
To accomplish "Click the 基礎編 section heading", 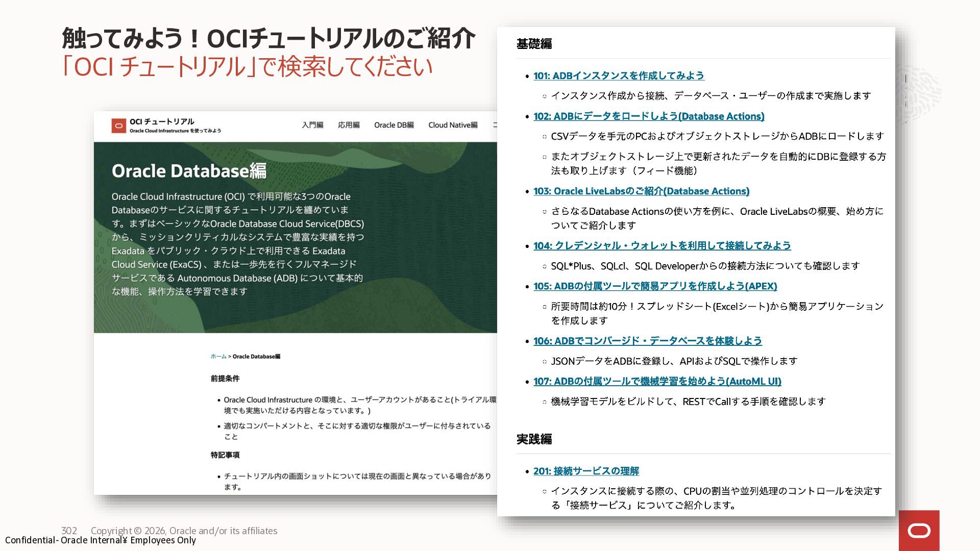I will tap(534, 44).
